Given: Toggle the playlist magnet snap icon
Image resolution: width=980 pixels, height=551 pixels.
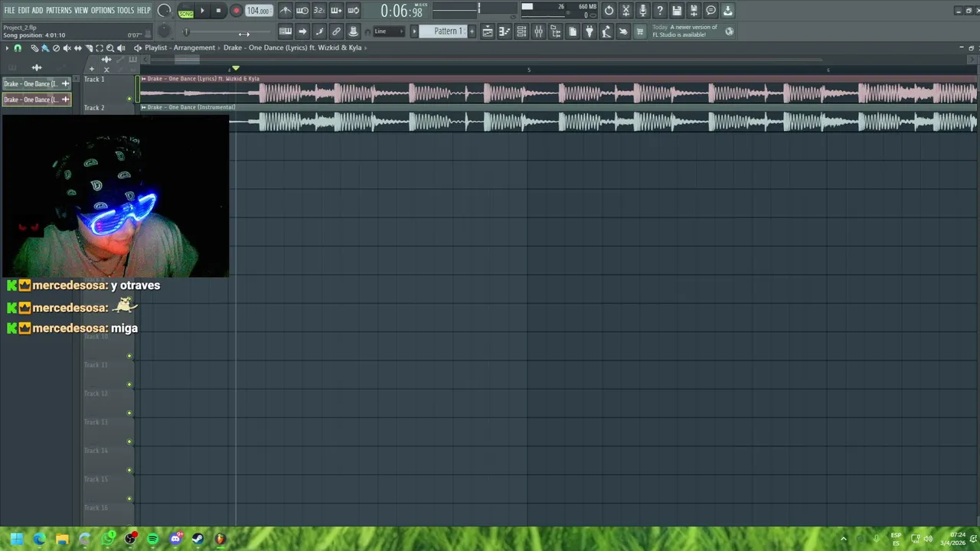Looking at the screenshot, I should 18,48.
